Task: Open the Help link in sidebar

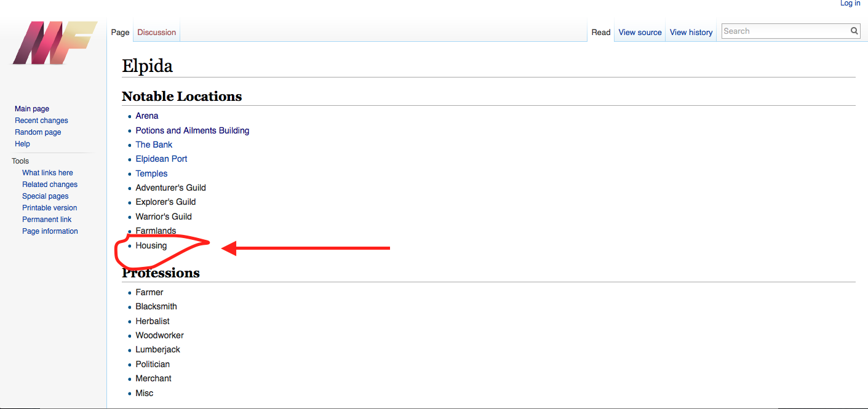Action: [22, 144]
